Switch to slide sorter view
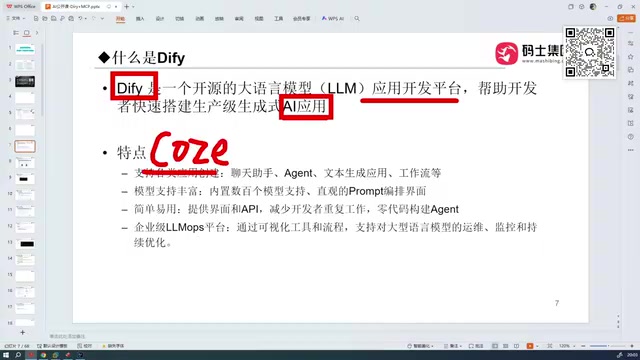This screenshot has width=640, height=360. pos(506,346)
